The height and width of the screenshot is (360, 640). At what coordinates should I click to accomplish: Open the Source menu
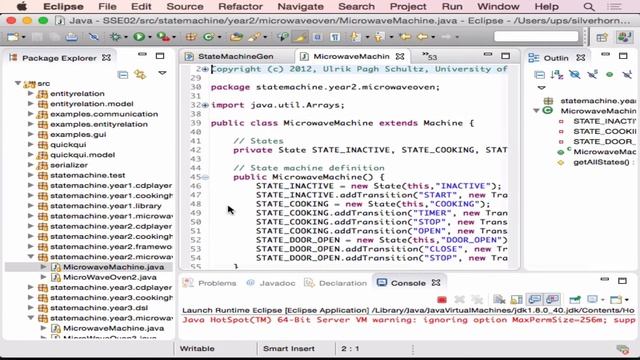click(185, 7)
